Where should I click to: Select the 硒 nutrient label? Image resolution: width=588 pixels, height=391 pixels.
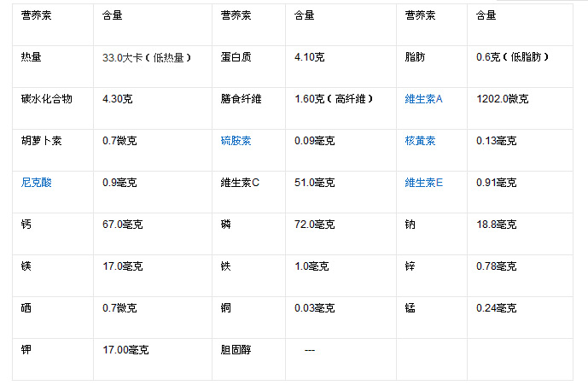pos(26,308)
